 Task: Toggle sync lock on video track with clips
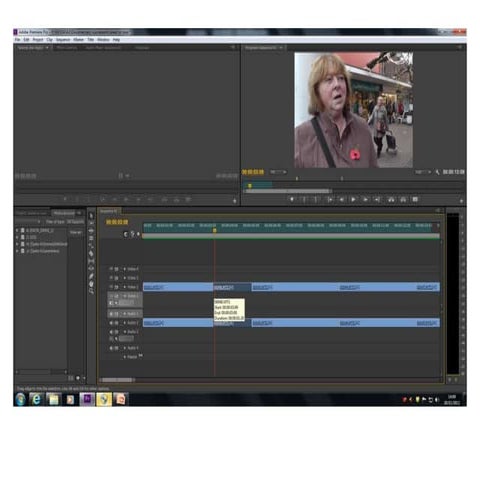[x=117, y=287]
